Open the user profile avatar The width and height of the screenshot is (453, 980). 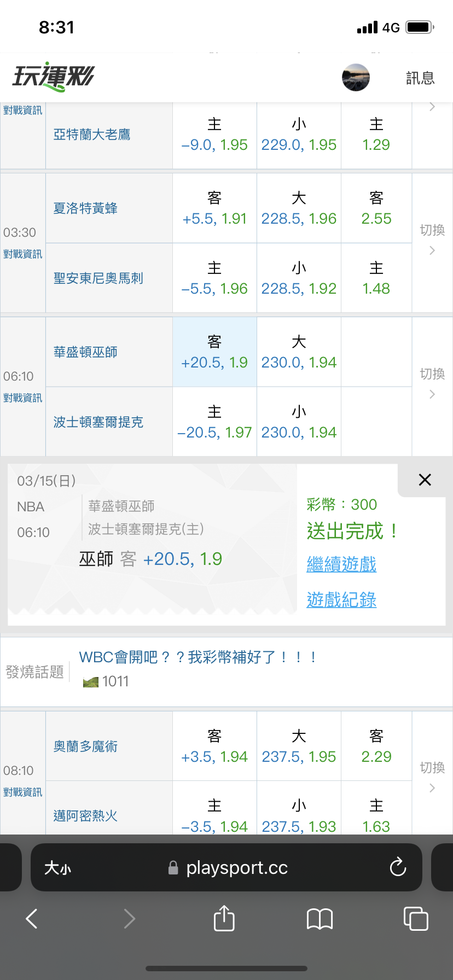(356, 77)
